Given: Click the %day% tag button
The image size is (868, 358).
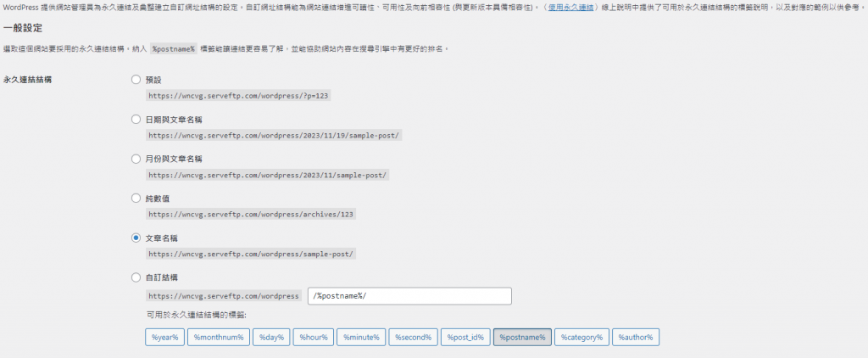Looking at the screenshot, I should point(271,337).
